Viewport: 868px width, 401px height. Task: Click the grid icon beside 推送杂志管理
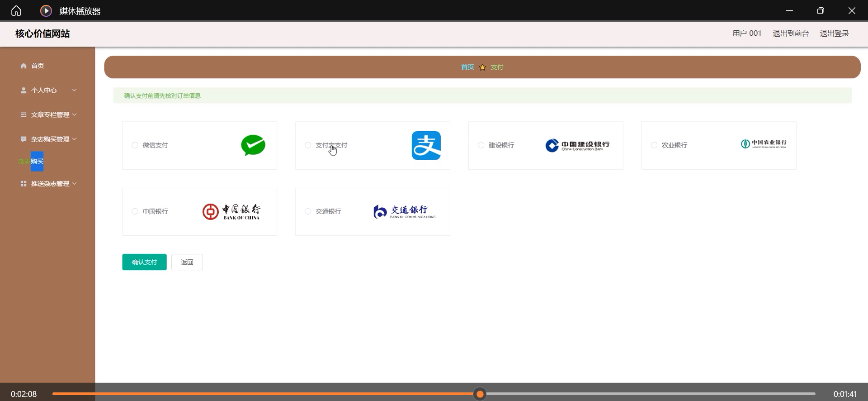point(24,183)
